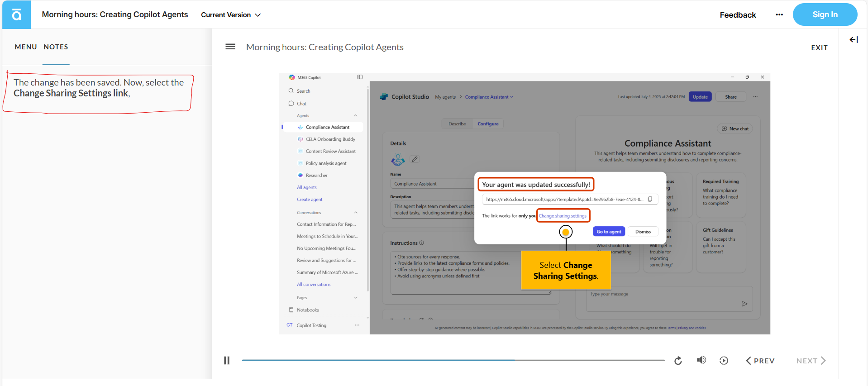Click the seekbar progress slider
The width and height of the screenshot is (868, 386).
click(x=453, y=360)
